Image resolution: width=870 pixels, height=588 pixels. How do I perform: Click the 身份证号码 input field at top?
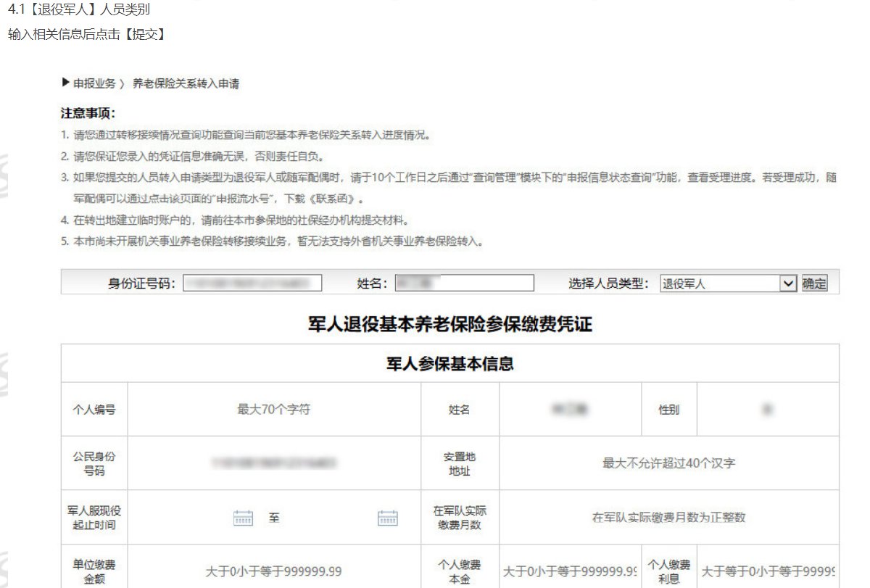click(x=252, y=283)
